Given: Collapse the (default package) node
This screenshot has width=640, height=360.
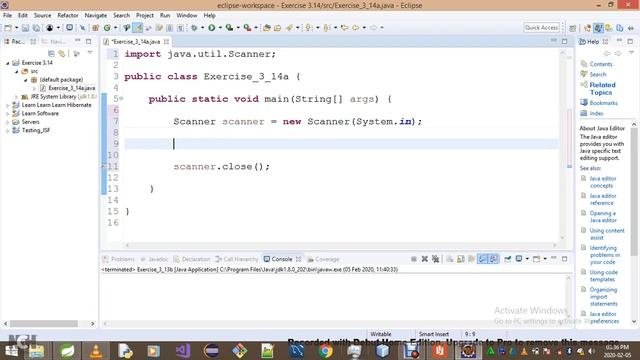Looking at the screenshot, I should [25, 80].
